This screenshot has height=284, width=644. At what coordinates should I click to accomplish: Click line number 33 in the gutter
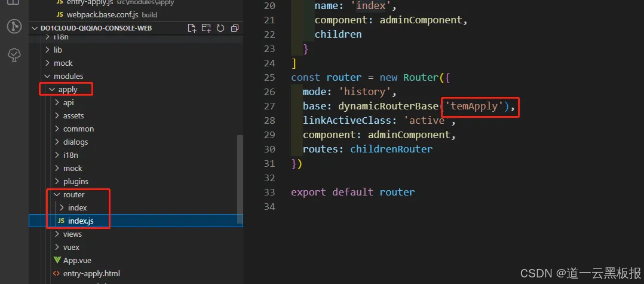pyautogui.click(x=269, y=192)
